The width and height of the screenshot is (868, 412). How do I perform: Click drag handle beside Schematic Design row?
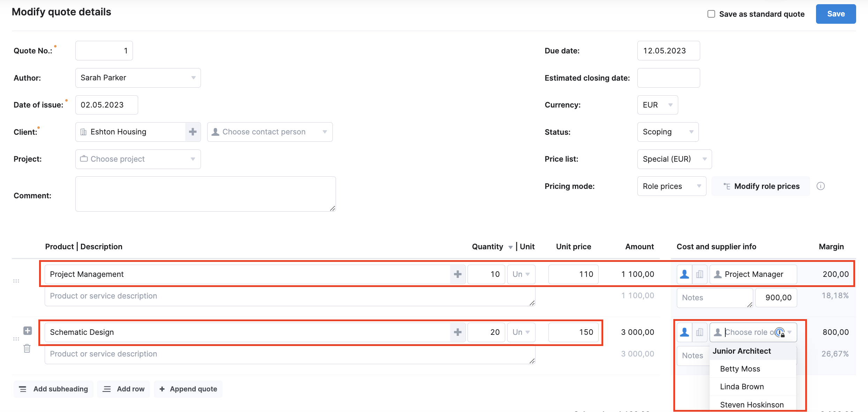tap(16, 339)
